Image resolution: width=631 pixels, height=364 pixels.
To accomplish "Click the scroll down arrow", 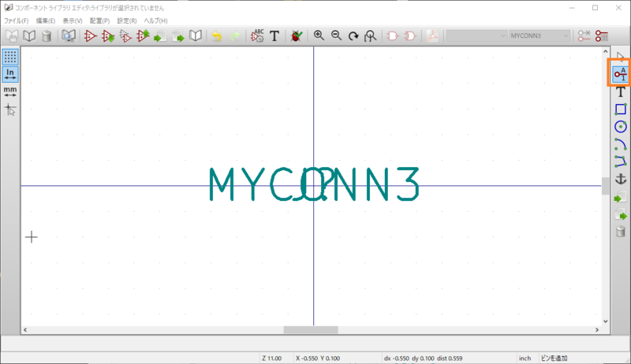I will pos(605,321).
